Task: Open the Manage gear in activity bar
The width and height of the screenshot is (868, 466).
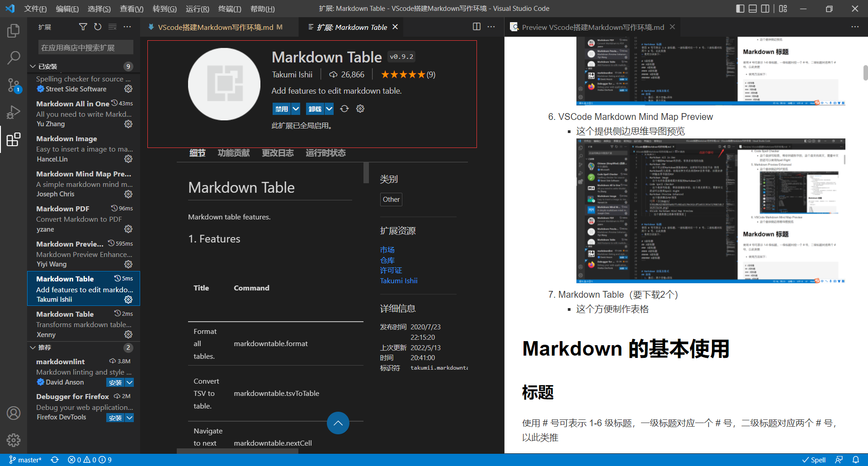Action: click(x=14, y=440)
